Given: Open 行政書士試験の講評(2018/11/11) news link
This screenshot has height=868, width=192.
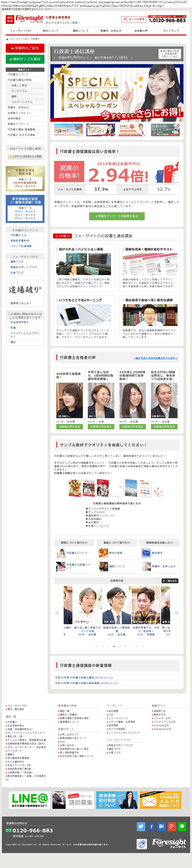Looking at the screenshot, I should click(84, 678).
